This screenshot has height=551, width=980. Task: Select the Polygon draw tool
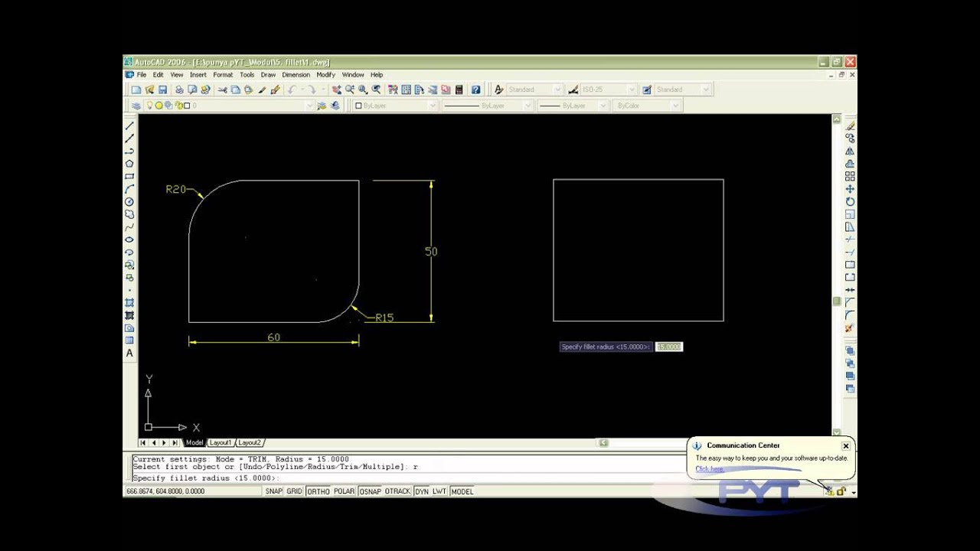coord(129,164)
